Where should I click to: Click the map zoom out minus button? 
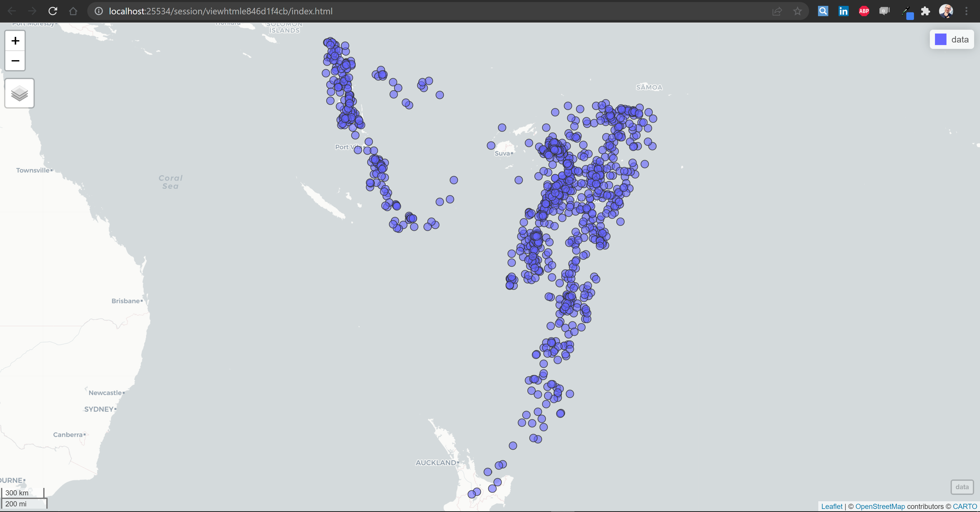pyautogui.click(x=15, y=61)
